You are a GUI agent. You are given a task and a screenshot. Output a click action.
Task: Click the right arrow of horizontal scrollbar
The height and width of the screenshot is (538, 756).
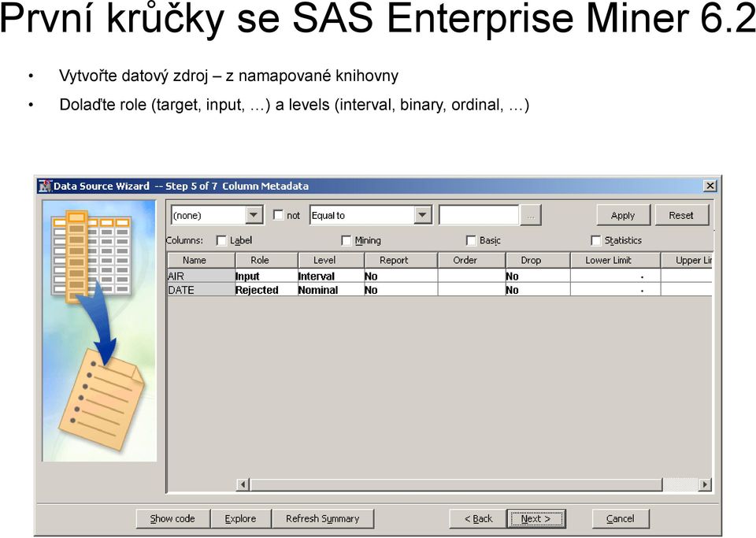tap(706, 484)
